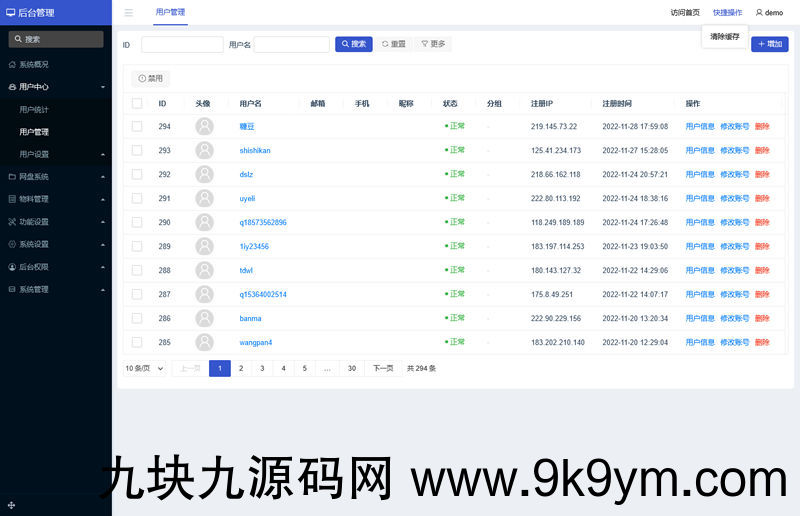Click the 后台权限 icon in sidebar
The width and height of the screenshot is (800, 516).
(x=12, y=267)
